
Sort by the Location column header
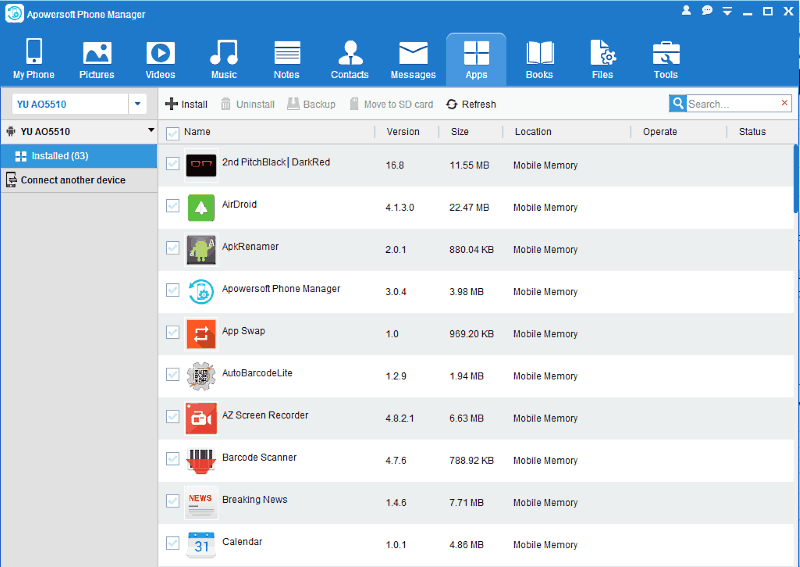point(533,132)
